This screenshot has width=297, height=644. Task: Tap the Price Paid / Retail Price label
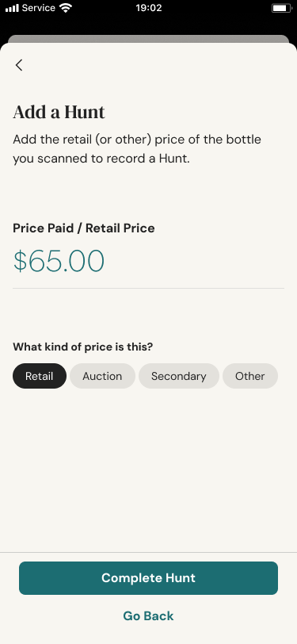(x=84, y=228)
